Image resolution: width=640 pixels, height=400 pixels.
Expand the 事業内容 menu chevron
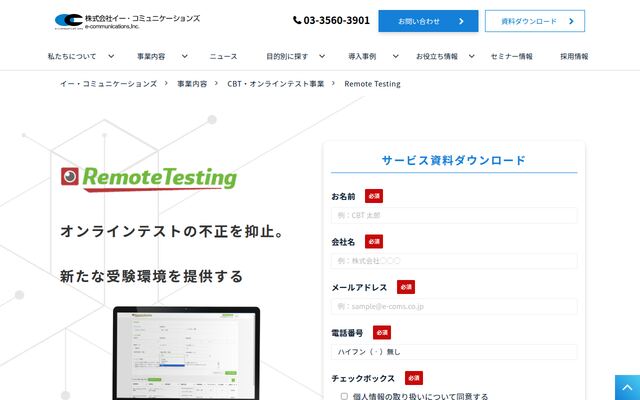pyautogui.click(x=184, y=56)
